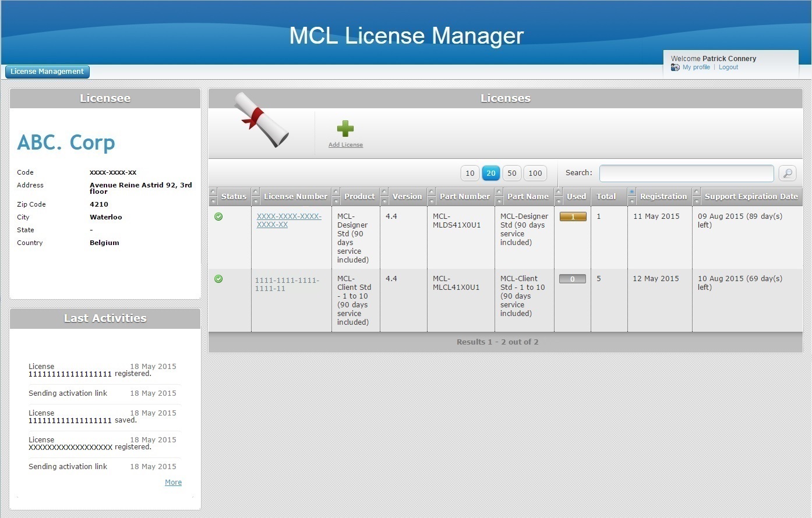
Task: Sort descending by the Registration column arrow
Action: (x=631, y=201)
